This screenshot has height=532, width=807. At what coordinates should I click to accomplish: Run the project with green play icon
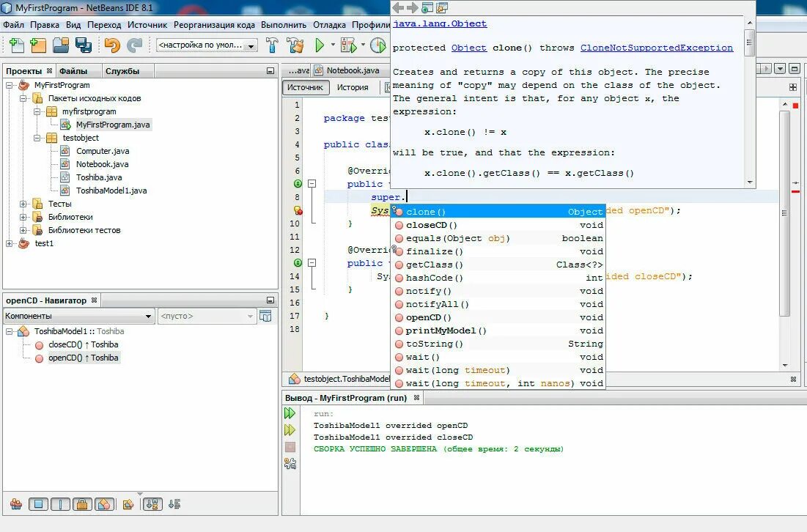click(x=320, y=45)
